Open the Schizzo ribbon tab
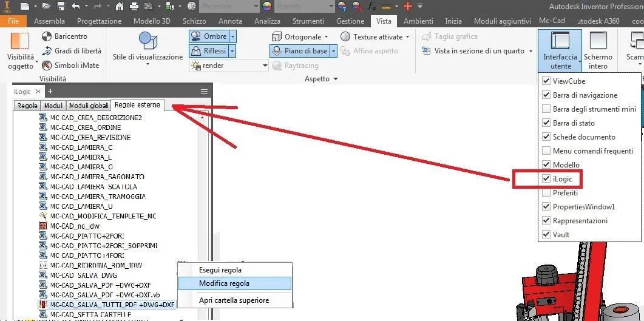The height and width of the screenshot is (321, 644). click(195, 21)
